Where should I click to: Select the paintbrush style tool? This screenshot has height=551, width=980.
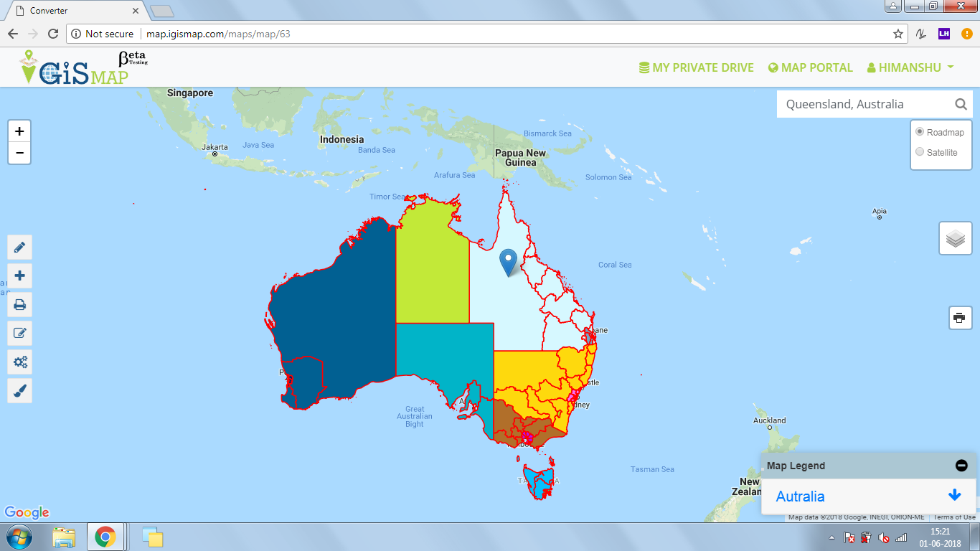coord(19,391)
